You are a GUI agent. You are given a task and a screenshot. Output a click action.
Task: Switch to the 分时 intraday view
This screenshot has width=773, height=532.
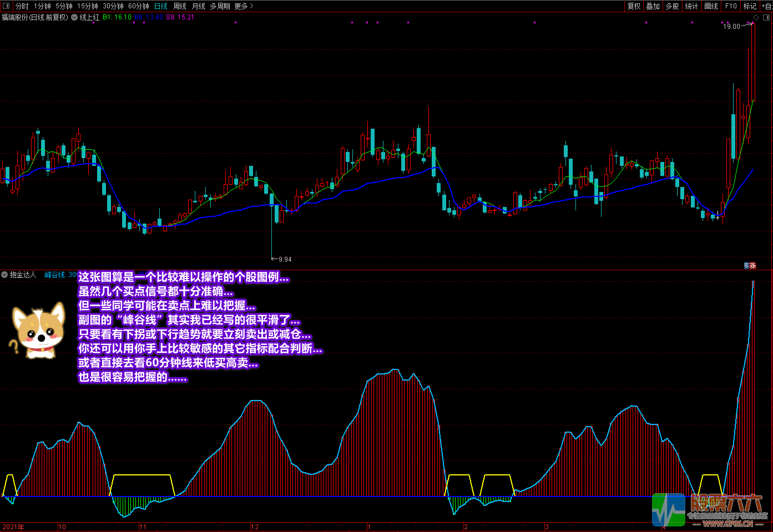coord(22,6)
